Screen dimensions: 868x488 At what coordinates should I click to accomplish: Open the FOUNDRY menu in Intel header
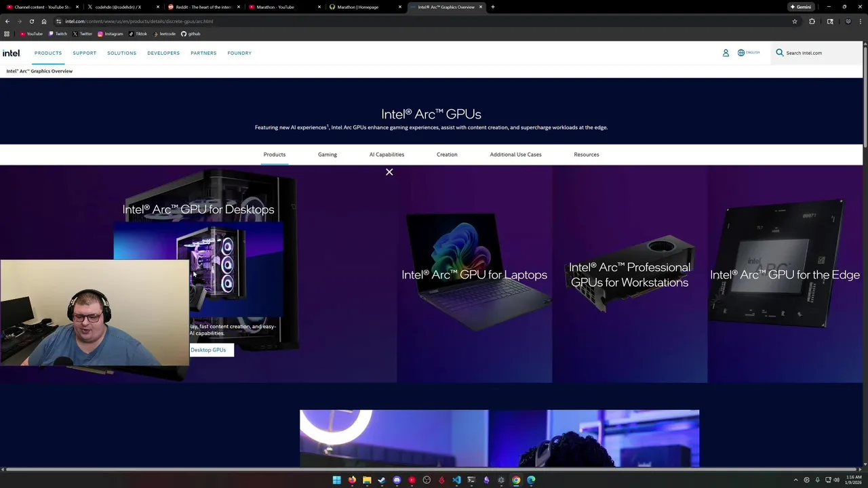click(239, 53)
